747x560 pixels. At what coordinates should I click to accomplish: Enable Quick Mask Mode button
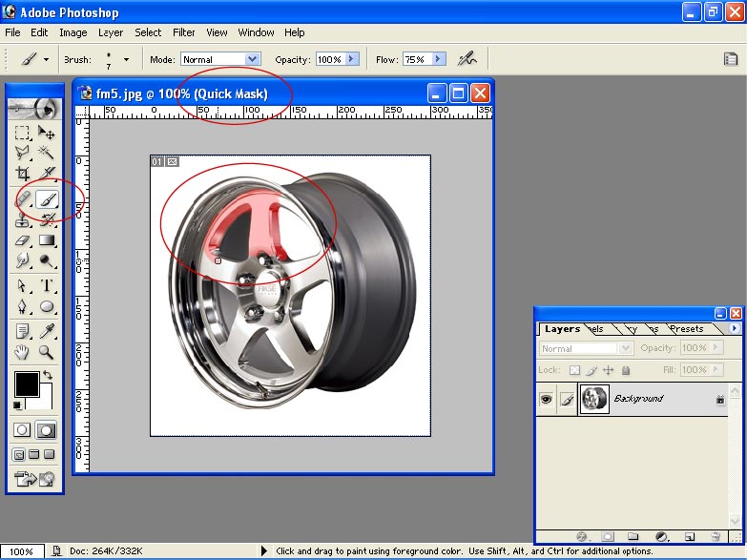point(46,430)
